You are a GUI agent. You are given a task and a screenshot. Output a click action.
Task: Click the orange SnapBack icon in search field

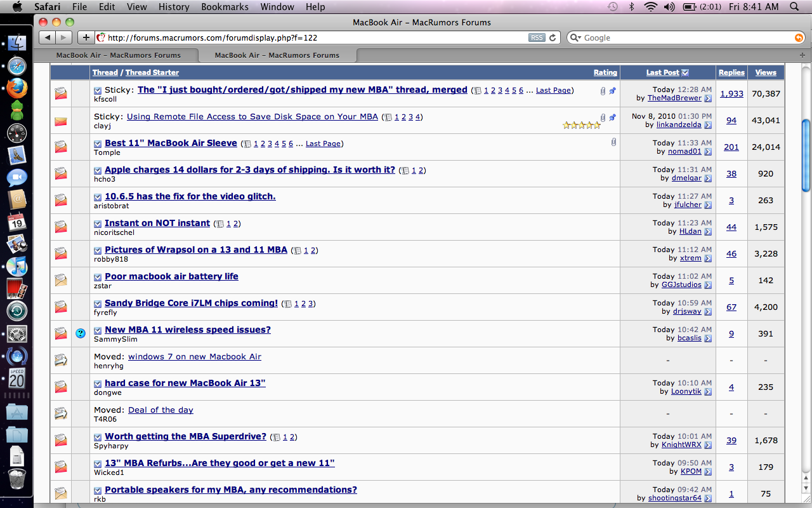point(799,38)
